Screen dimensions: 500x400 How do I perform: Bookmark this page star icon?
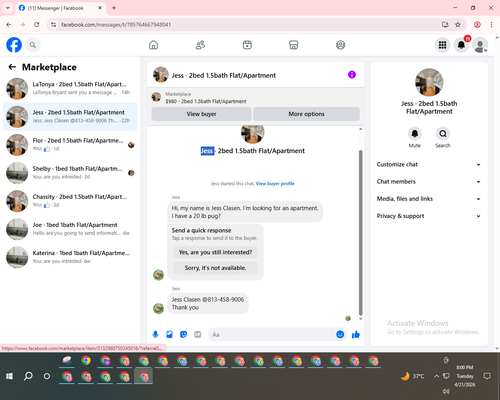(458, 25)
